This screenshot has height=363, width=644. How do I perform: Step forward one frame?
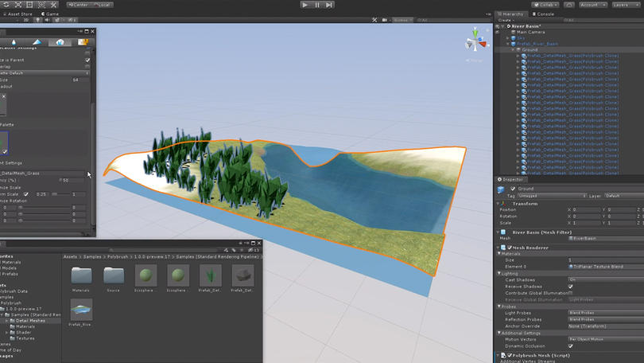click(x=329, y=5)
